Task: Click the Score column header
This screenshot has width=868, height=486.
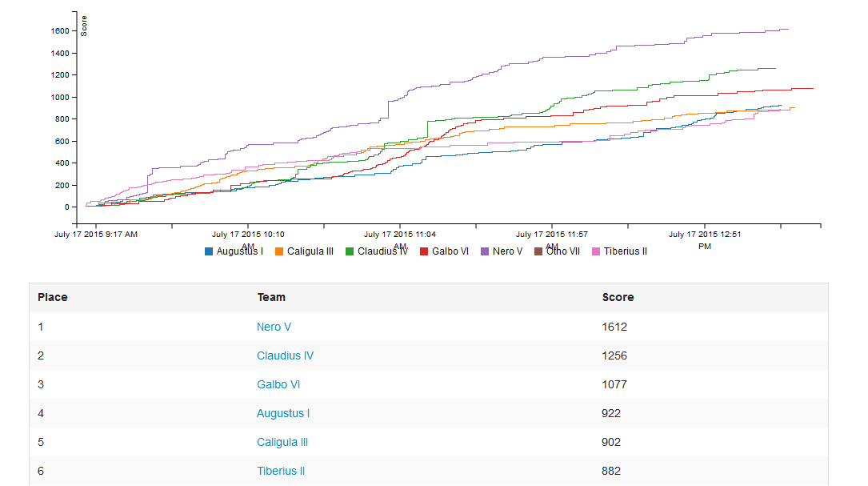Action: click(x=618, y=298)
